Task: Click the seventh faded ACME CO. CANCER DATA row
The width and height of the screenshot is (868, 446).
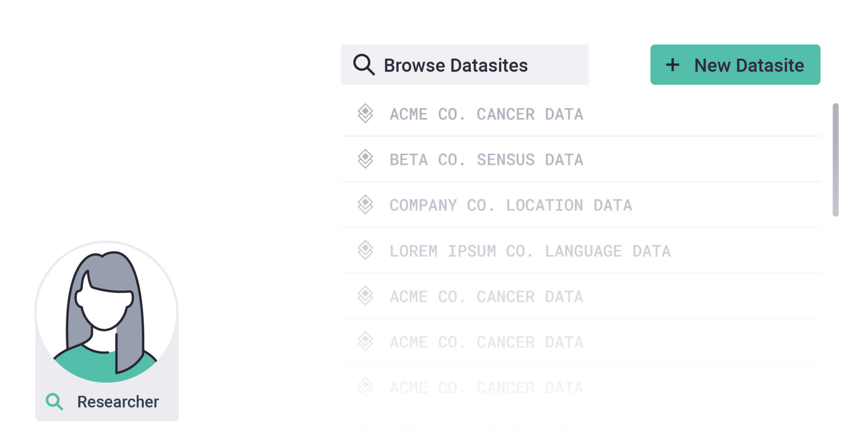Action: coord(486,387)
